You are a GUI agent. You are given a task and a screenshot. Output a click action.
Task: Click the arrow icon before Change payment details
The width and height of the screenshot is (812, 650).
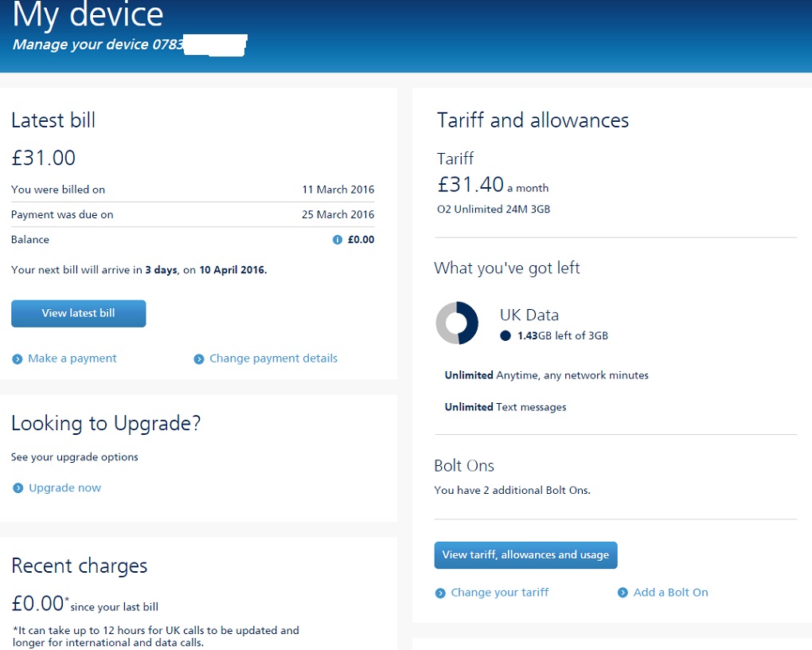(x=199, y=359)
